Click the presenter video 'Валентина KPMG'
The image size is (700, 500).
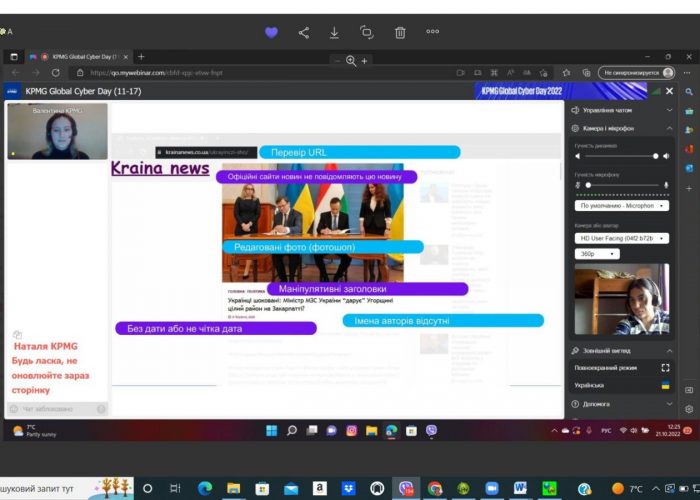[58, 131]
